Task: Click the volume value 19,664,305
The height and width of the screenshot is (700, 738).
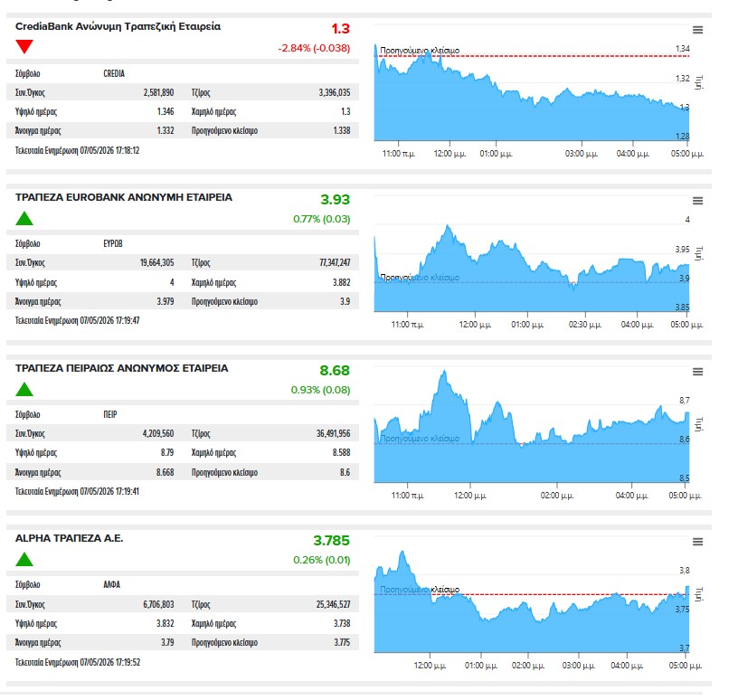Action: coord(156,262)
